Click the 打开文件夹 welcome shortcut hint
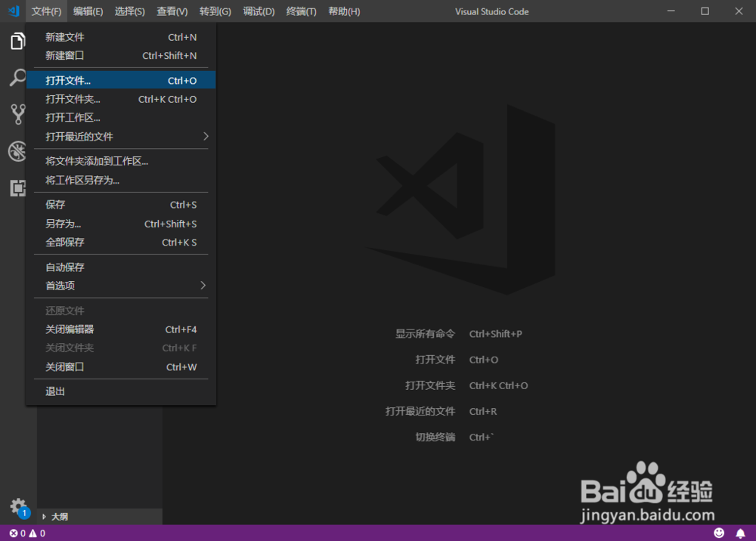The image size is (756, 541). pyautogui.click(x=430, y=385)
